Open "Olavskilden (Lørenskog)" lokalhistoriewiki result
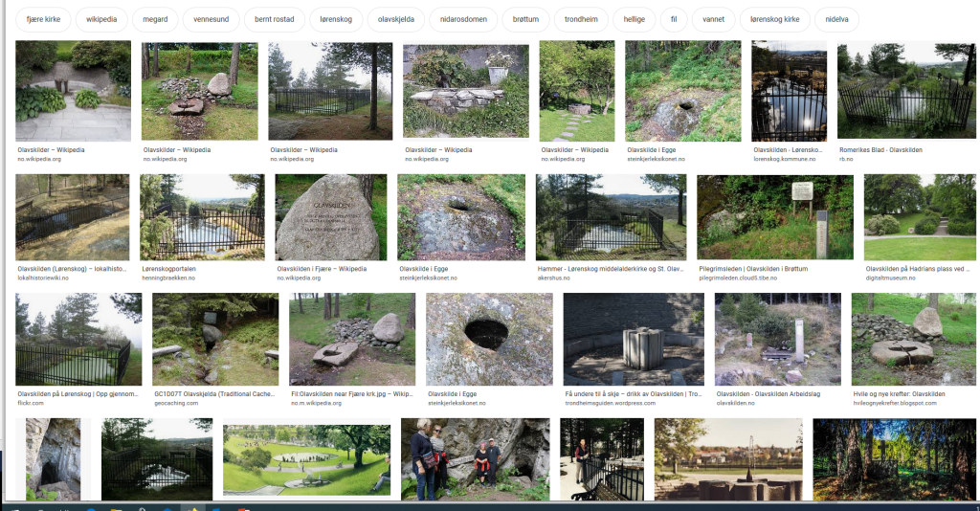 (x=72, y=269)
